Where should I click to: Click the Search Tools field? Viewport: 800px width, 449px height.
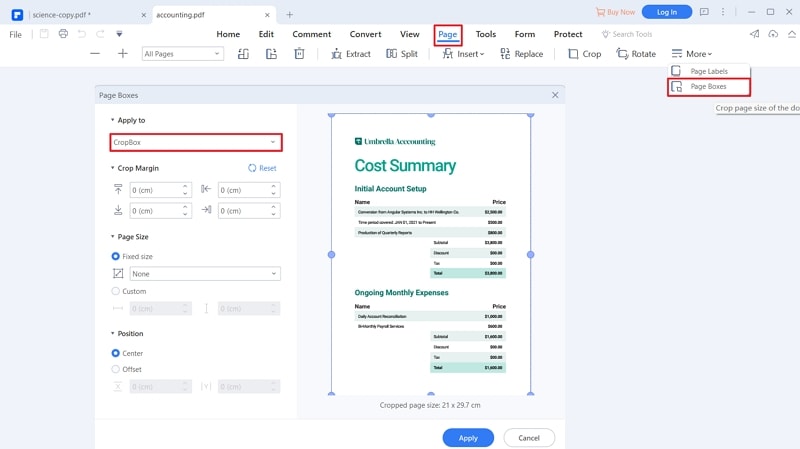[627, 34]
